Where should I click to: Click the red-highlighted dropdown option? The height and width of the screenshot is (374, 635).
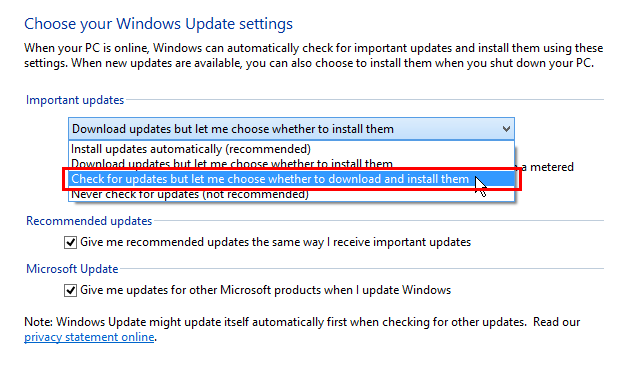(291, 179)
